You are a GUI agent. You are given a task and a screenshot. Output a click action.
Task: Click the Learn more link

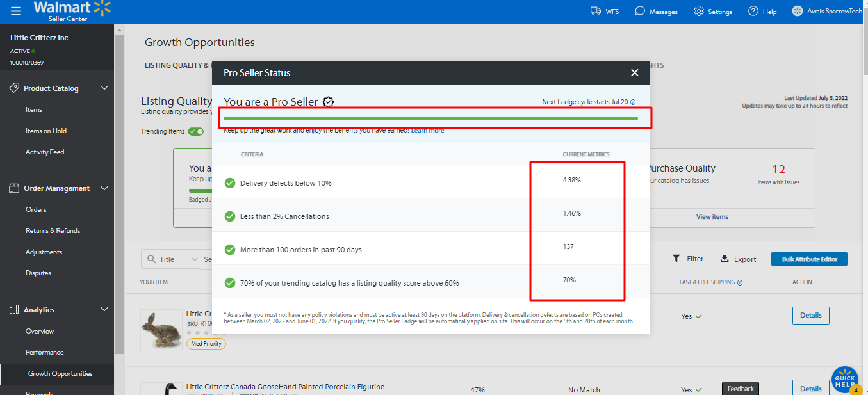(427, 131)
